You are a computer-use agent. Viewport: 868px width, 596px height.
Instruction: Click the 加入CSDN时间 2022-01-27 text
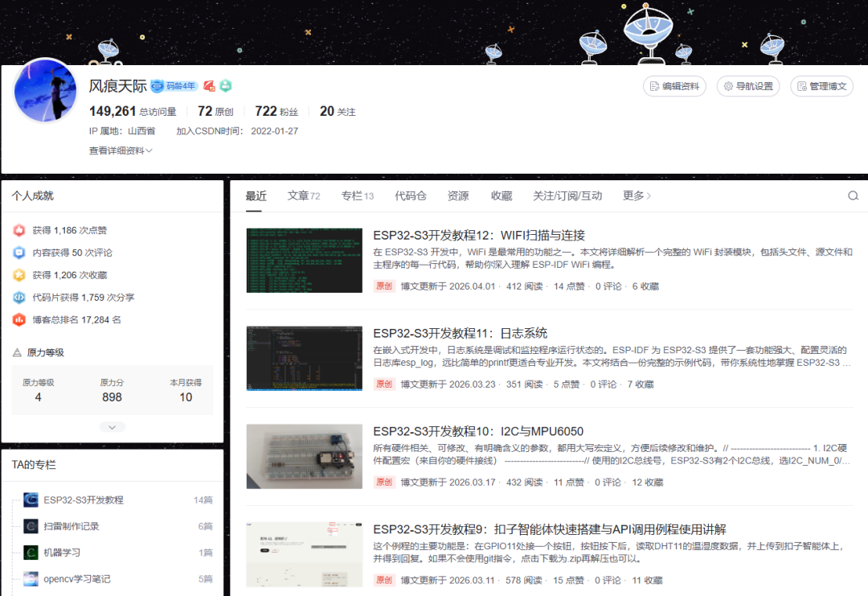click(x=237, y=131)
